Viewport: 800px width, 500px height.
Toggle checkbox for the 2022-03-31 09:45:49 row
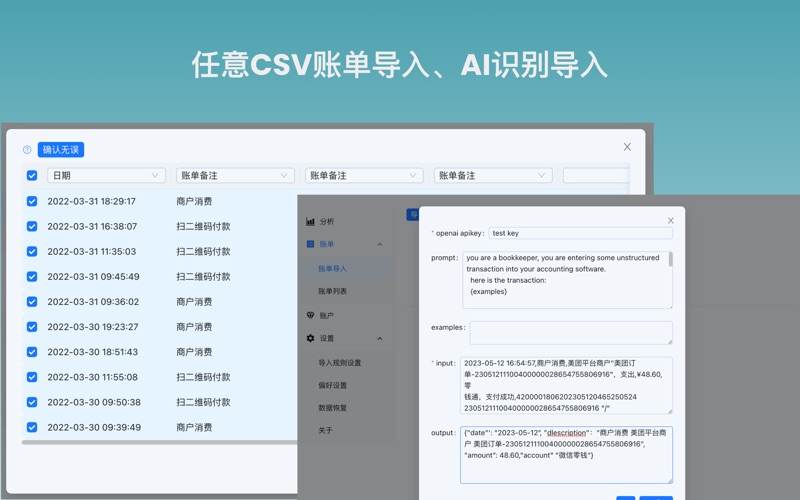(32, 277)
